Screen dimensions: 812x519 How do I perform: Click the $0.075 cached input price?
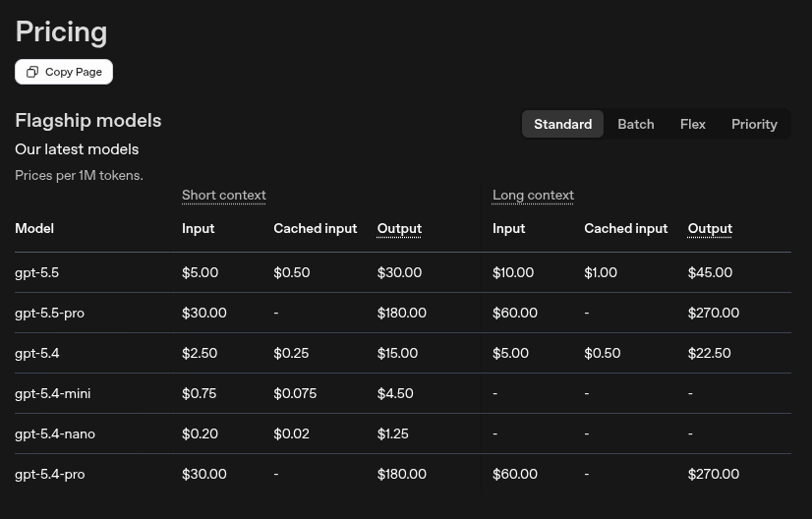point(295,393)
